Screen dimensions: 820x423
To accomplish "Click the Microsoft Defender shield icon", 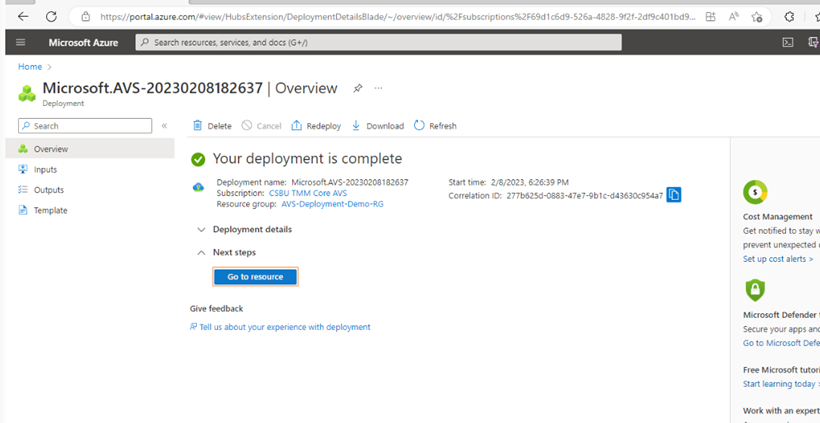I will tap(755, 290).
